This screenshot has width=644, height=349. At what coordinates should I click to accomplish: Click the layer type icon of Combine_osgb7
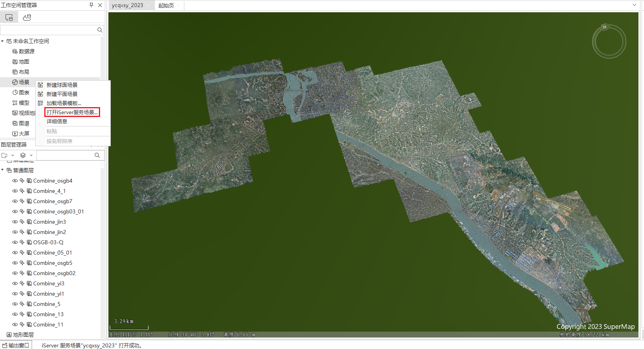pyautogui.click(x=29, y=201)
